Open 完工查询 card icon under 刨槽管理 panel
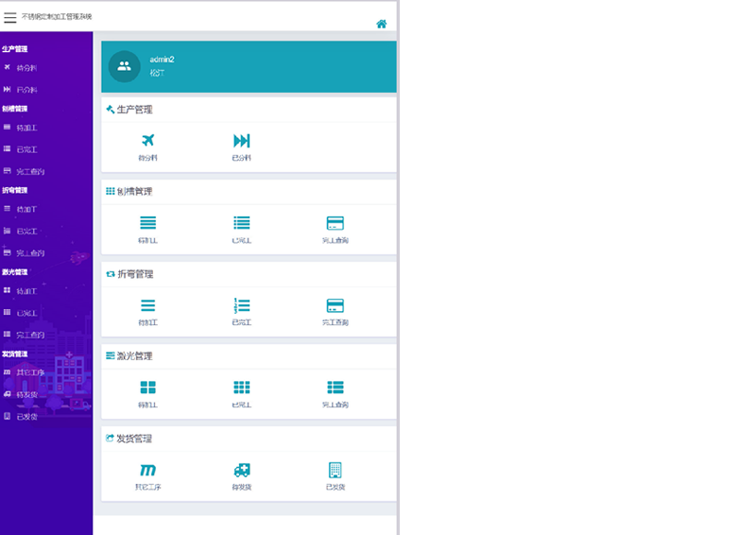Viewport: 756px width, 535px height. [335, 223]
